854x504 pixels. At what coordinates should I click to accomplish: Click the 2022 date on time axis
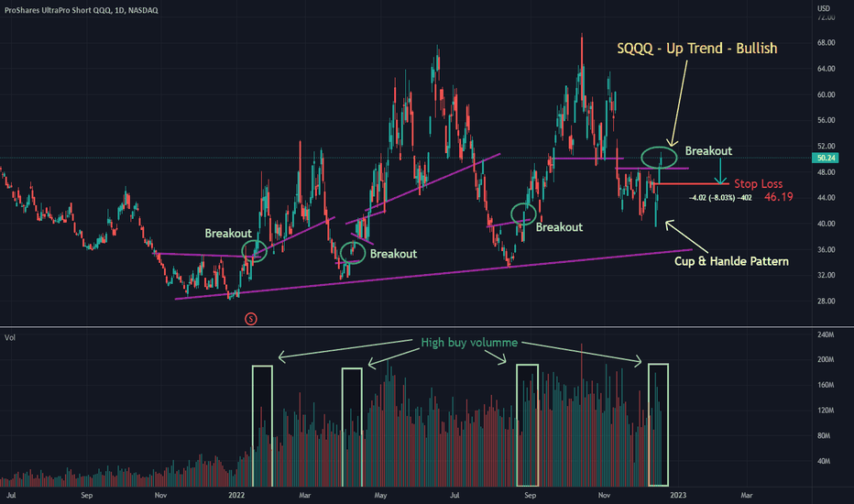click(236, 495)
